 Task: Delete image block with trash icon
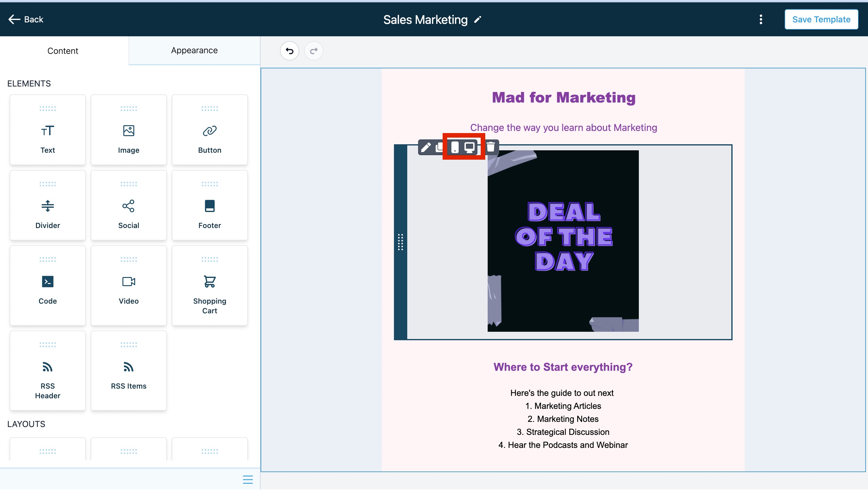point(491,147)
